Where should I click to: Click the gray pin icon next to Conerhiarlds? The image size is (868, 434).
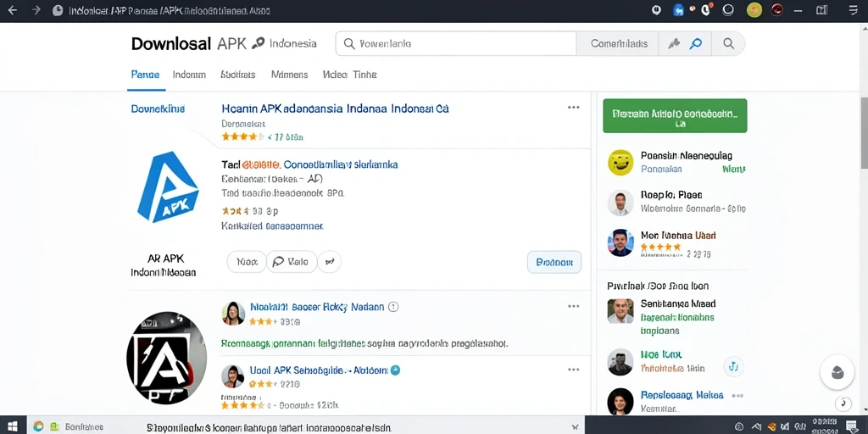coord(674,43)
